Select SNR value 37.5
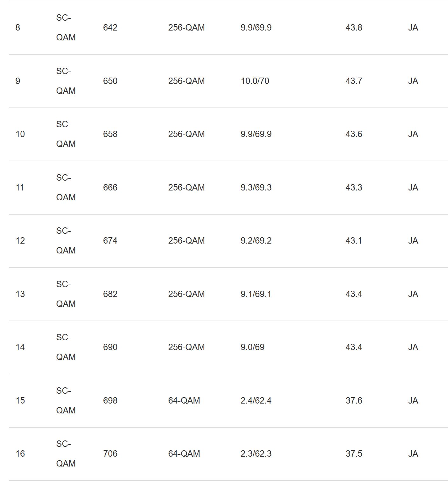The height and width of the screenshot is (484, 448). (x=353, y=454)
